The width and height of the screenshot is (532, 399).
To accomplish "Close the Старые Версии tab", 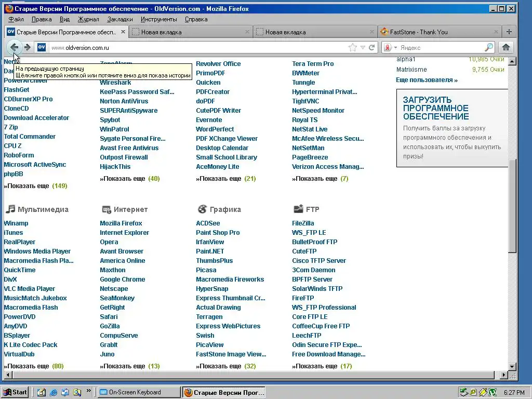I will point(123,32).
